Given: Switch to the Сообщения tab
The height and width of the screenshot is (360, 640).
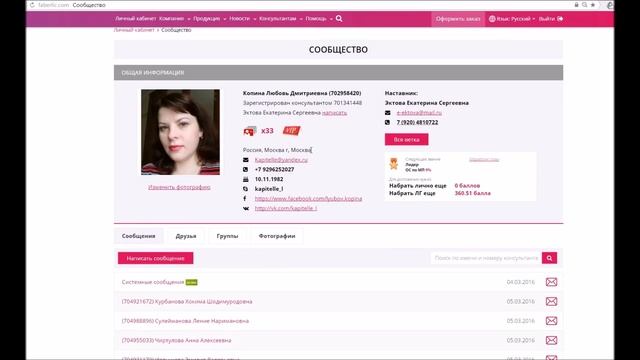Looking at the screenshot, I should pos(138,236).
